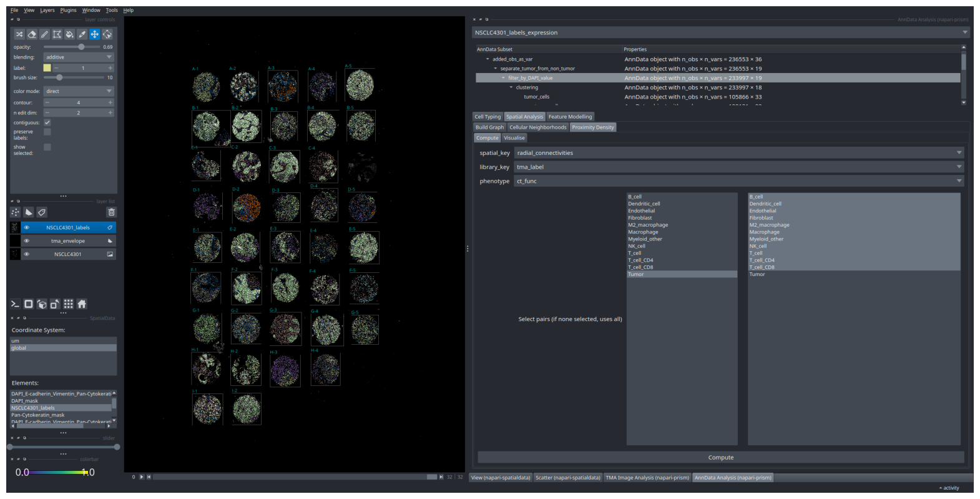Open the File menu
Image resolution: width=980 pixels, height=499 pixels.
coord(14,10)
